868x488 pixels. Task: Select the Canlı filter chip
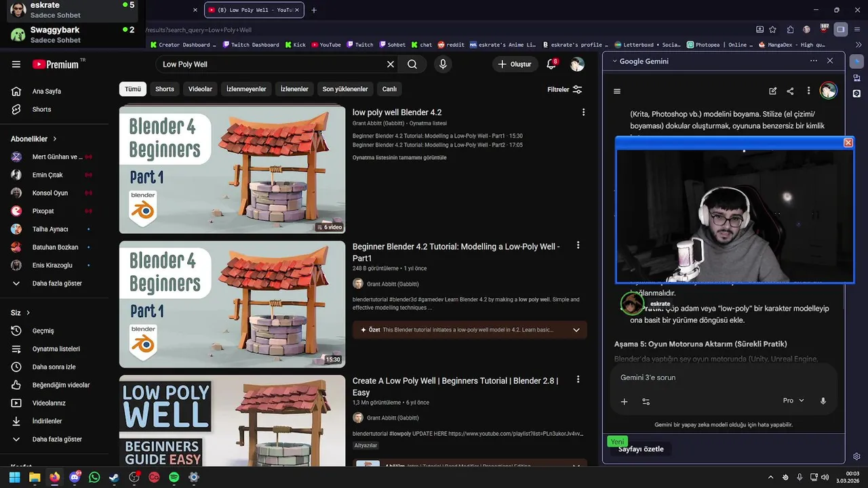click(x=389, y=89)
